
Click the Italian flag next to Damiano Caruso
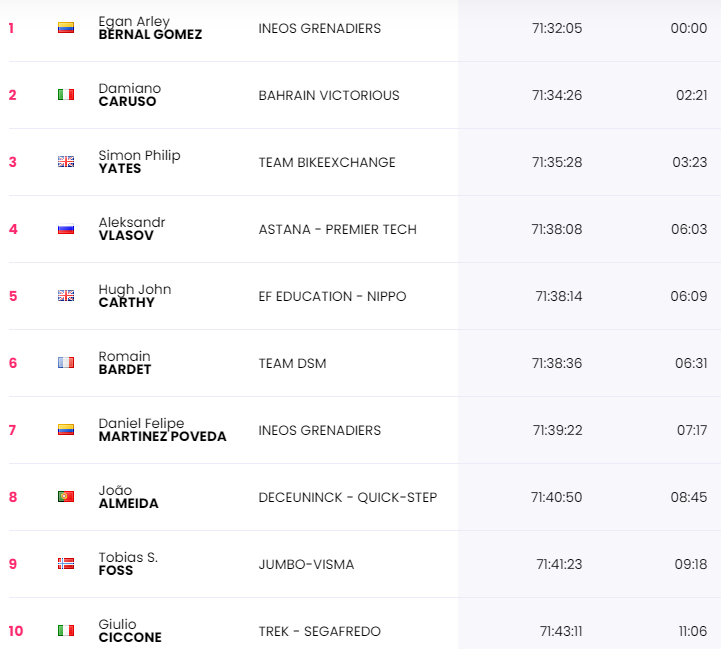click(66, 95)
